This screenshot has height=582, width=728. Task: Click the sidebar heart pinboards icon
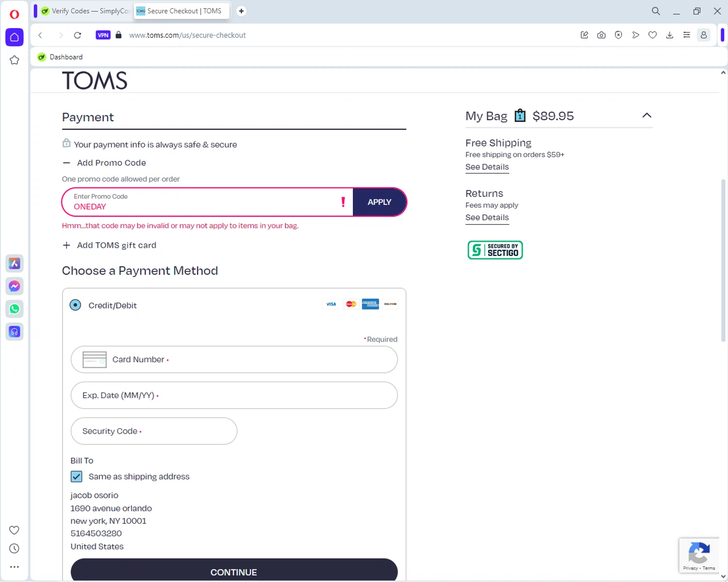(14, 530)
